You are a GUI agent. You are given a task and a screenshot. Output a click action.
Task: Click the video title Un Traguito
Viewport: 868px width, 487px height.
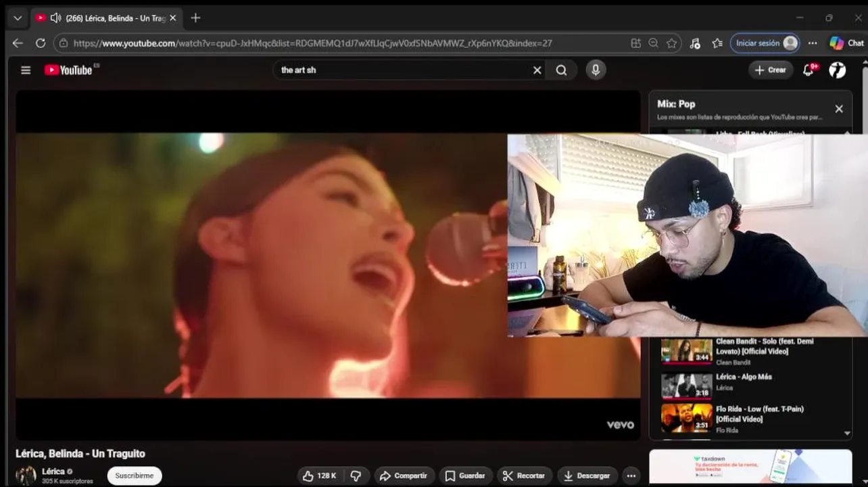(80, 453)
